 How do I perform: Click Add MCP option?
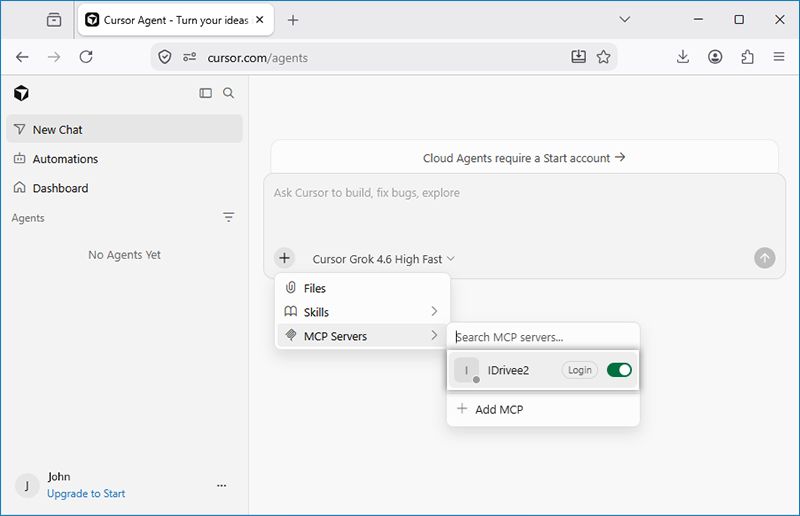coord(543,409)
